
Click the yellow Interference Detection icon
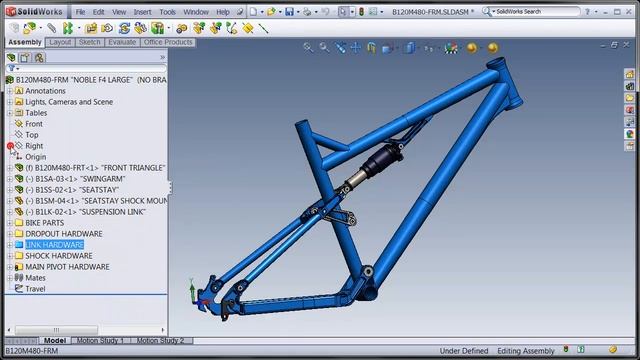tap(248, 28)
